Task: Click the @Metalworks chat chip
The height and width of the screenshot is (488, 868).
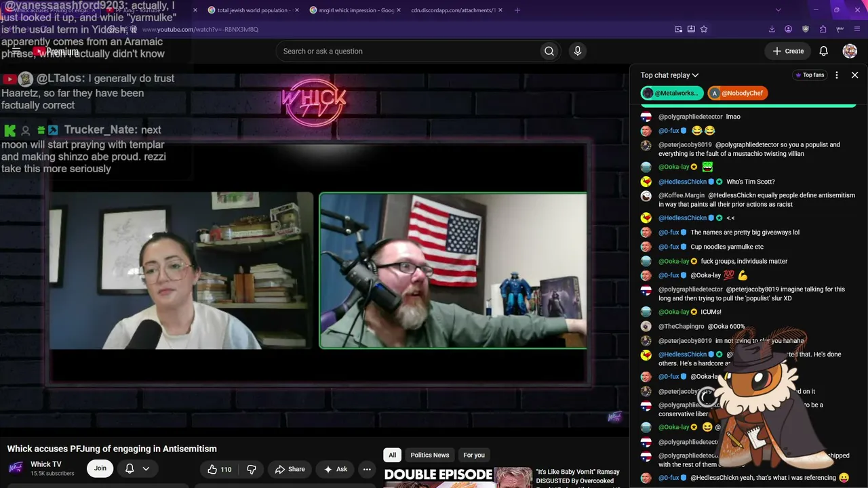Action: pos(672,93)
